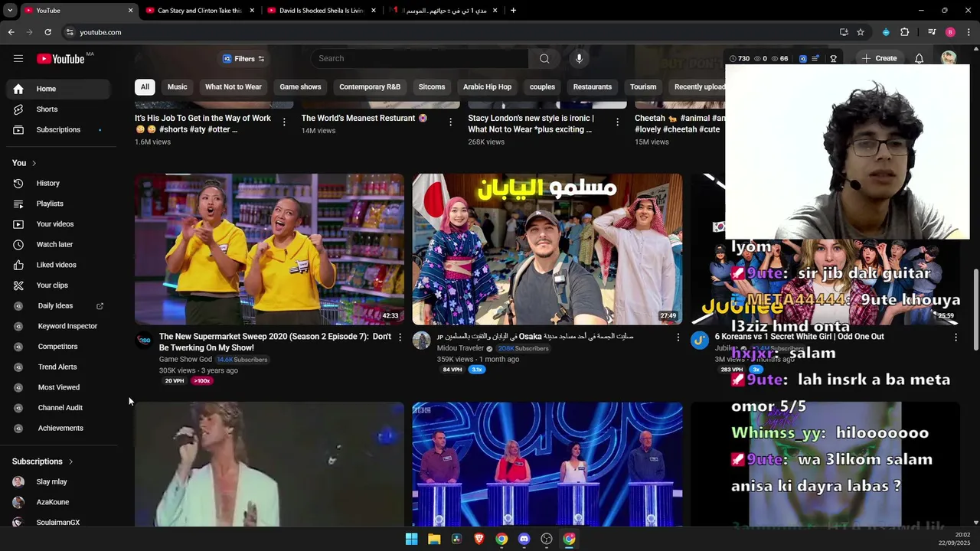
Task: Open the browser tab search dropdown
Action: point(10,11)
